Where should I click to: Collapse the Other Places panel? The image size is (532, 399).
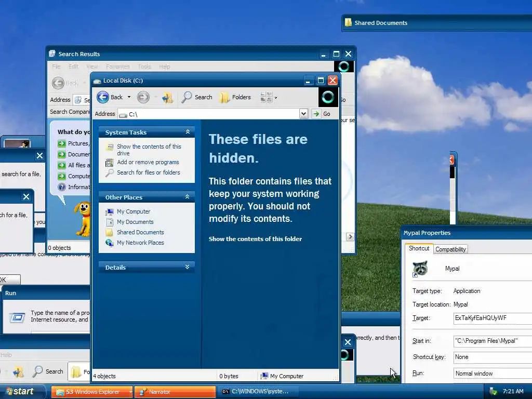187,197
